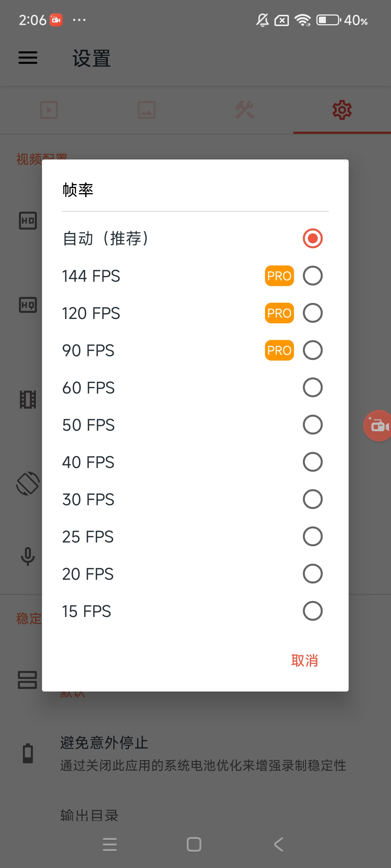This screenshot has height=868, width=391.
Task: Switch to the screenshots image tab
Action: click(147, 110)
